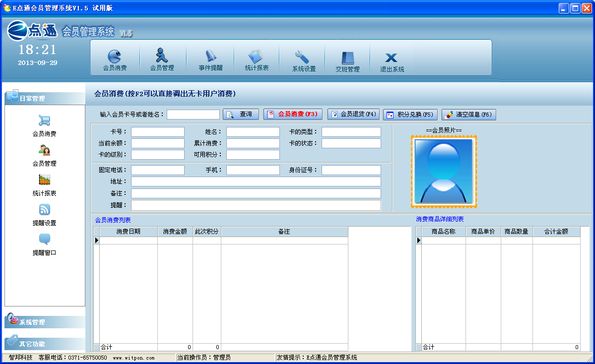Select first row marker in 会员消费列表
Screen dimensions: 595x364
tap(97, 241)
